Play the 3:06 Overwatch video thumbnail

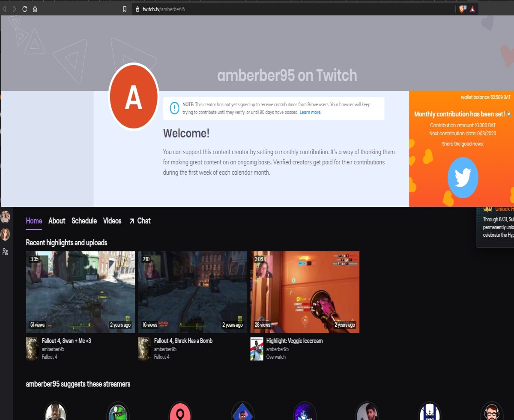(x=305, y=292)
